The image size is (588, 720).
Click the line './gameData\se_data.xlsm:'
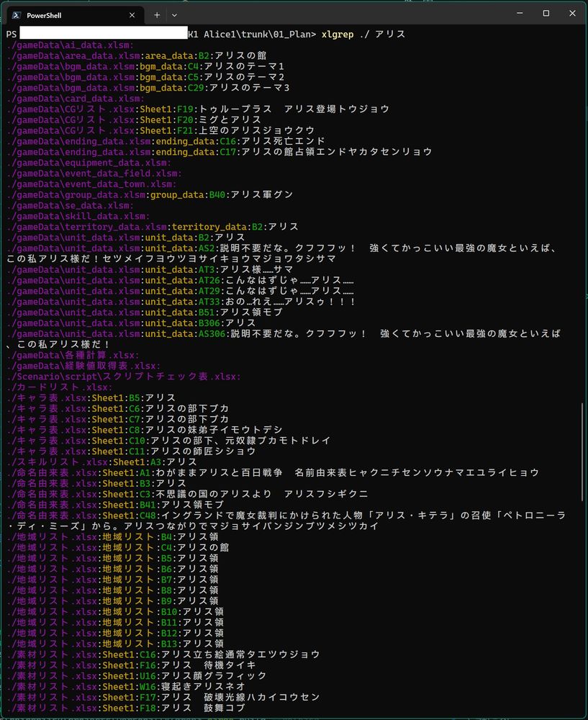tap(70, 205)
